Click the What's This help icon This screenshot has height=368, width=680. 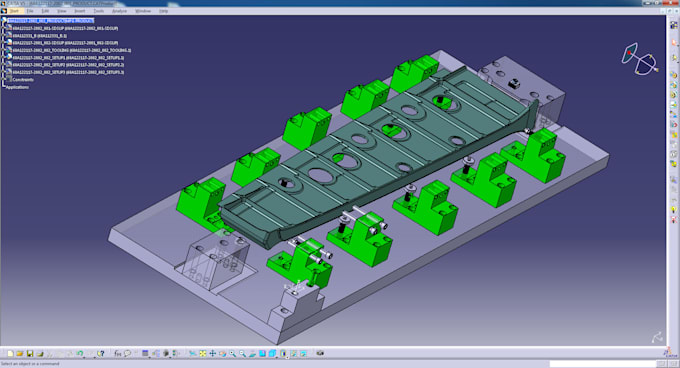101,354
